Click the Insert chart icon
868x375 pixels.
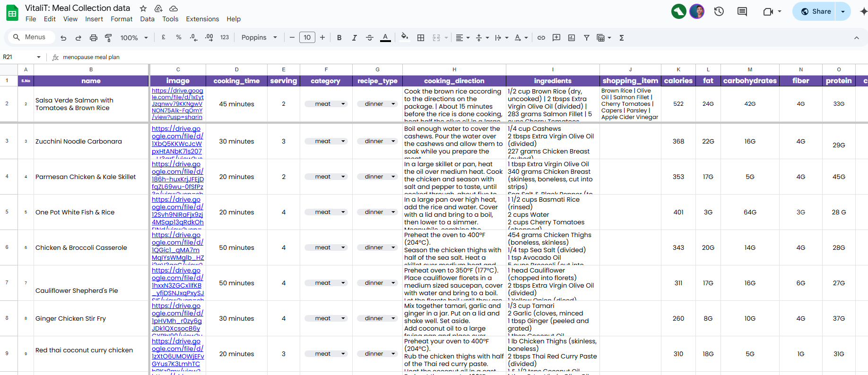click(572, 38)
